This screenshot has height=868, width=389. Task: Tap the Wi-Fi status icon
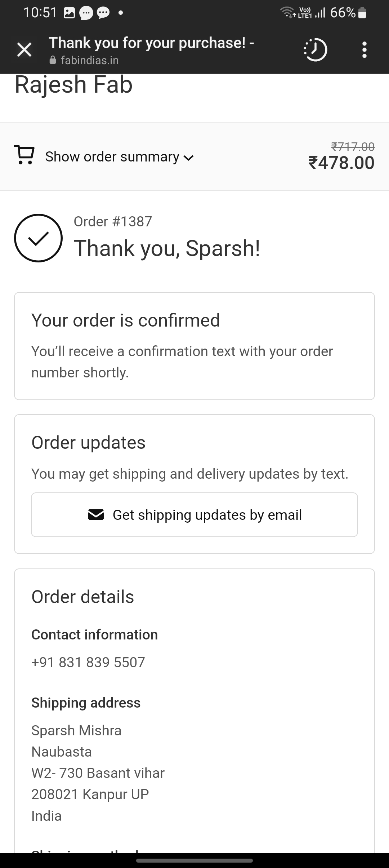287,13
